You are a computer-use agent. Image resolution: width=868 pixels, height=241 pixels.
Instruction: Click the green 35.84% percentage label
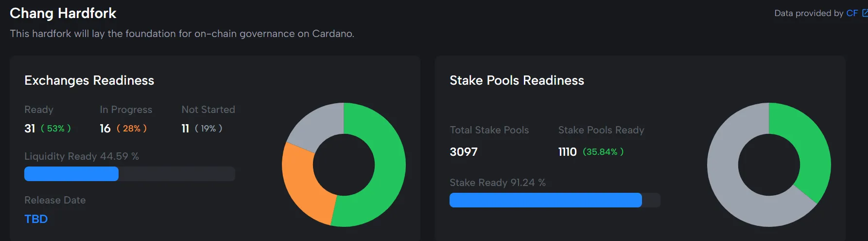pos(603,152)
